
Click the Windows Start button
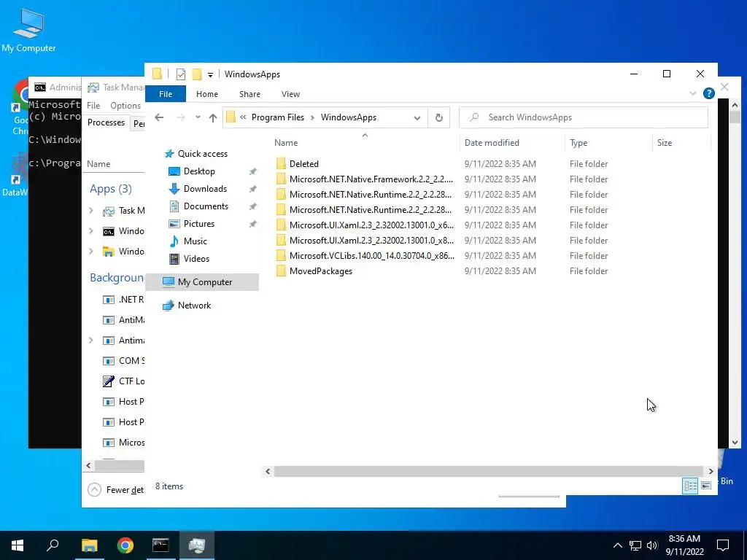18,545
